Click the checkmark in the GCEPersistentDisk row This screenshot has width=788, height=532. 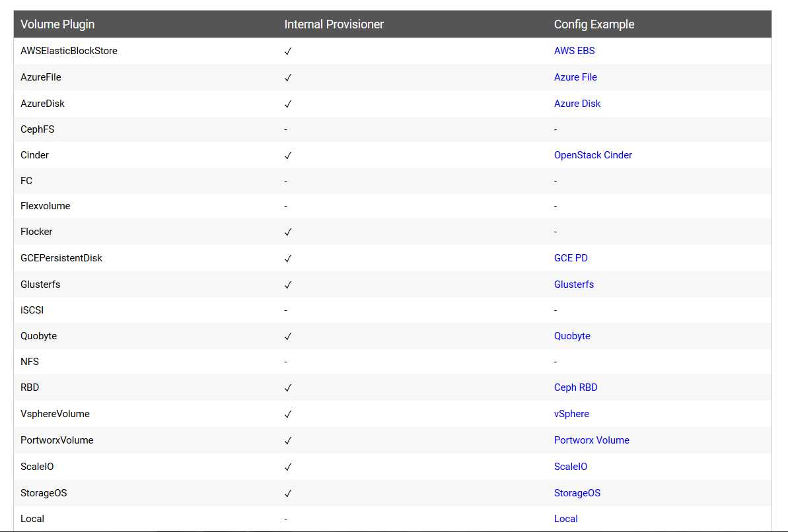pos(288,259)
